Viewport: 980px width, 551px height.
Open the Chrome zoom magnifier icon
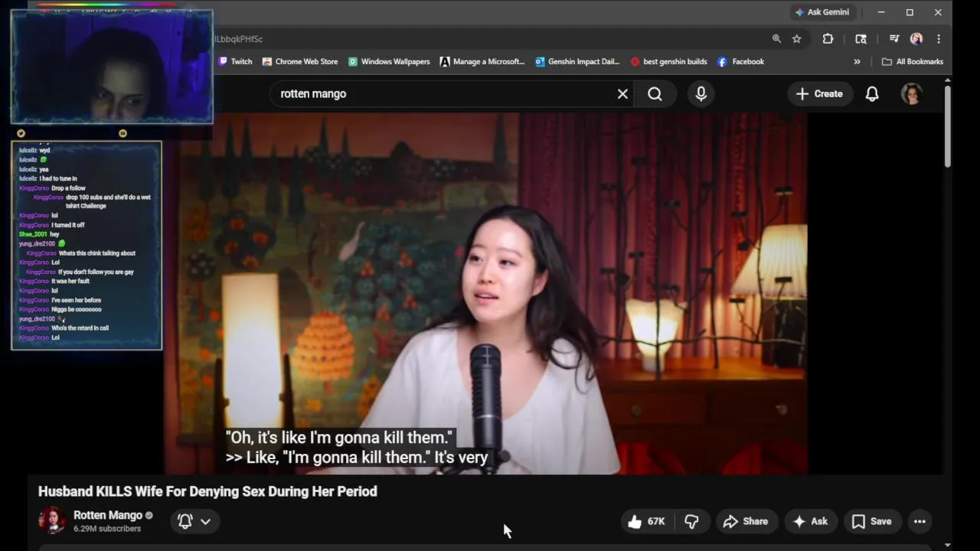[x=776, y=39]
